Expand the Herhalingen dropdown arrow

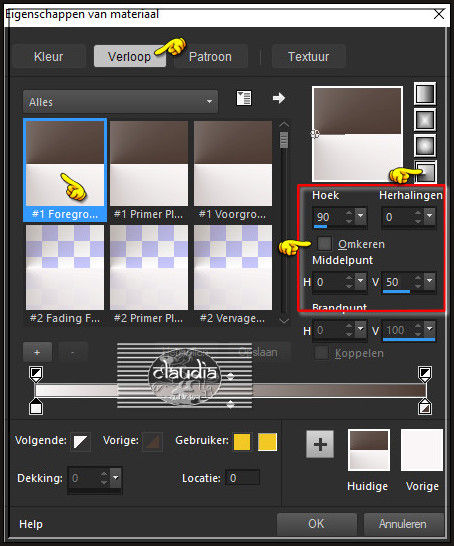coord(430,216)
